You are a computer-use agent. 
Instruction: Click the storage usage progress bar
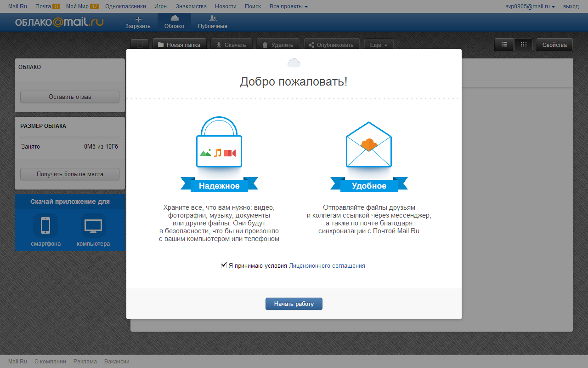(x=70, y=137)
